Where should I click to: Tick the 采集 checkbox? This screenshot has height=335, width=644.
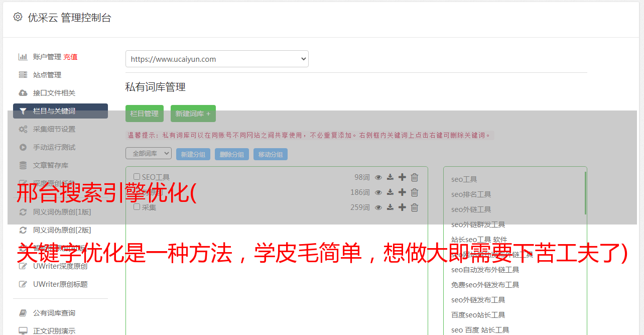137,207
